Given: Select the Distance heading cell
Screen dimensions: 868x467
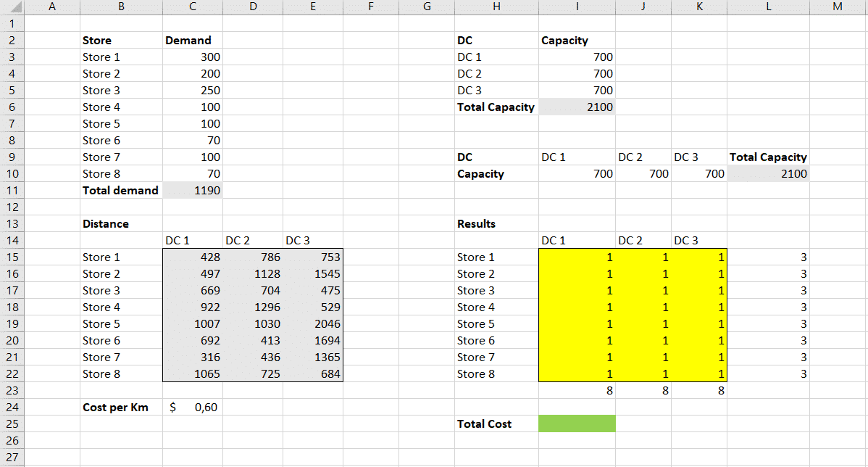Looking at the screenshot, I should (121, 224).
